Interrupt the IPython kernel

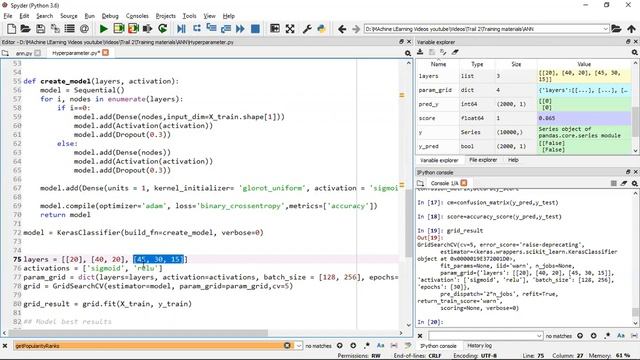pyautogui.click(x=613, y=183)
